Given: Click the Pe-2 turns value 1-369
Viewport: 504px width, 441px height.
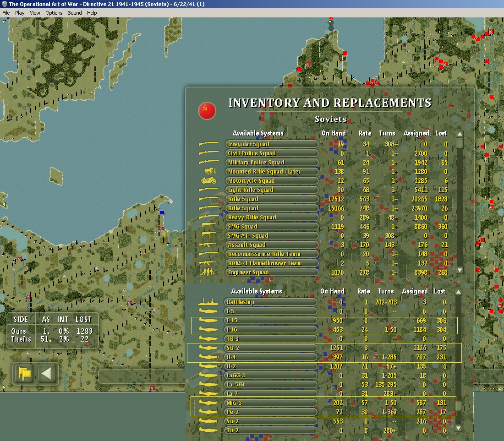Looking at the screenshot, I should (389, 412).
